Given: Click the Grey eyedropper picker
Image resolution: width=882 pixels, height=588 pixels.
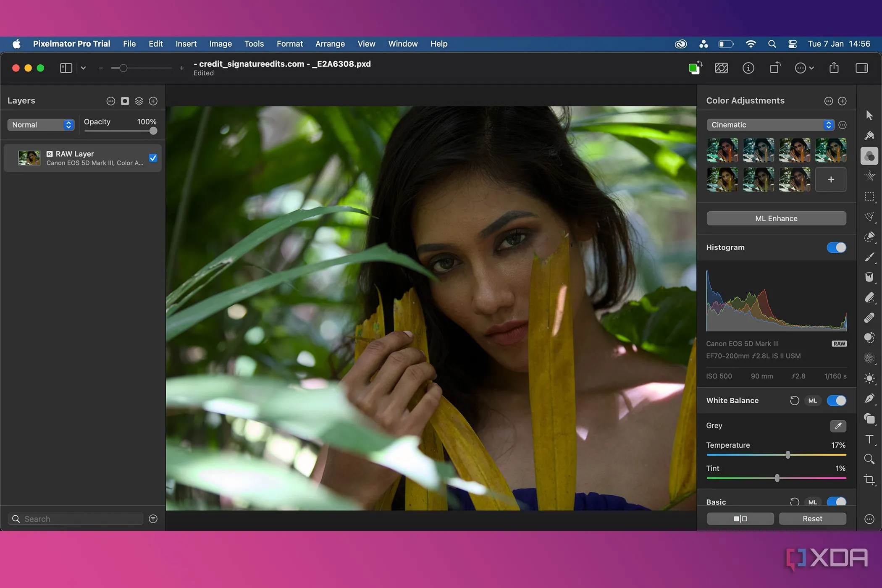Looking at the screenshot, I should [x=838, y=426].
